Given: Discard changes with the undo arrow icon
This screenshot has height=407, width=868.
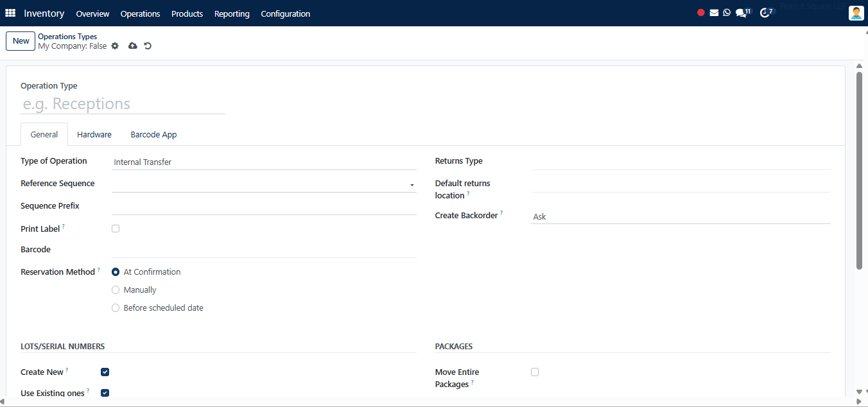Looking at the screenshot, I should click(x=148, y=46).
